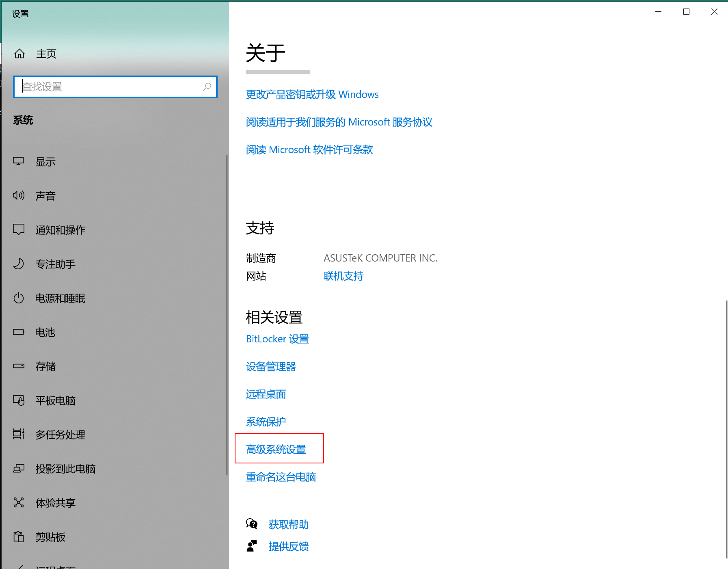
Task: Go to 通知和操作 settings page
Action: pos(60,230)
